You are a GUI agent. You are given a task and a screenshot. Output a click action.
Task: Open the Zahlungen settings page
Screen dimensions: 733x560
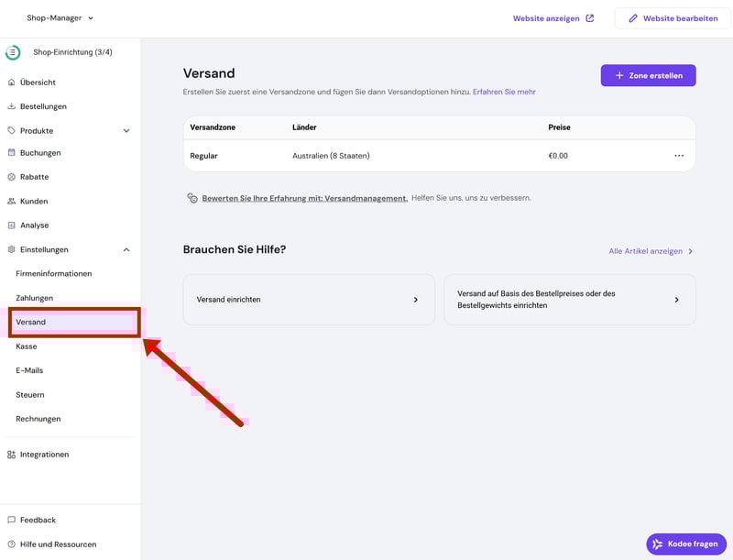35,298
